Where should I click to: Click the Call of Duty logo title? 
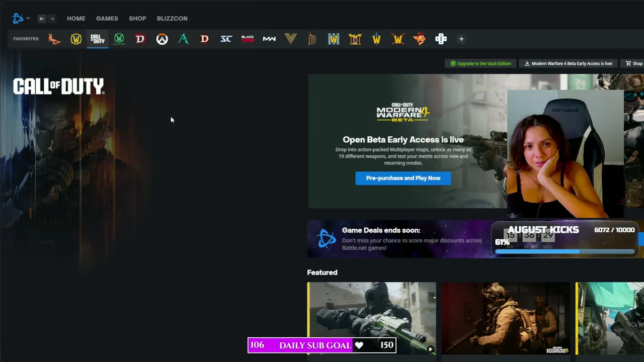(x=59, y=86)
